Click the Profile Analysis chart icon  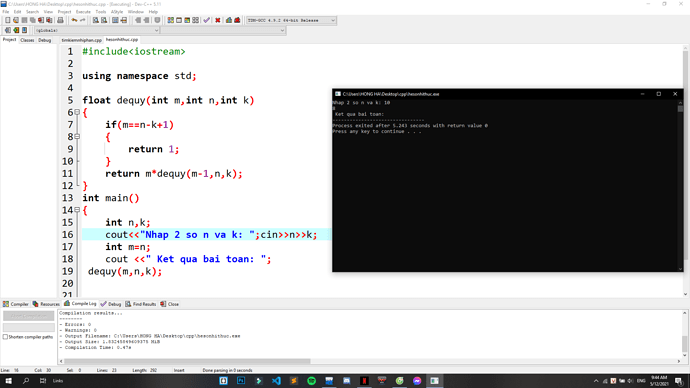coord(229,20)
